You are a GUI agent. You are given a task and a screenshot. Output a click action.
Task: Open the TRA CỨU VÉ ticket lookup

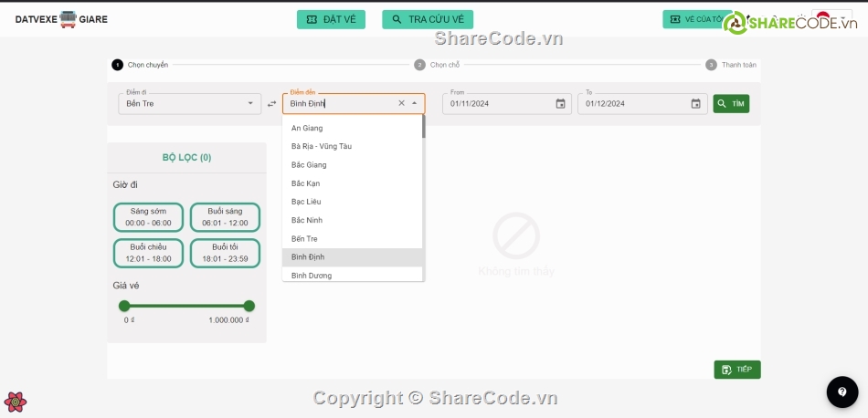428,19
